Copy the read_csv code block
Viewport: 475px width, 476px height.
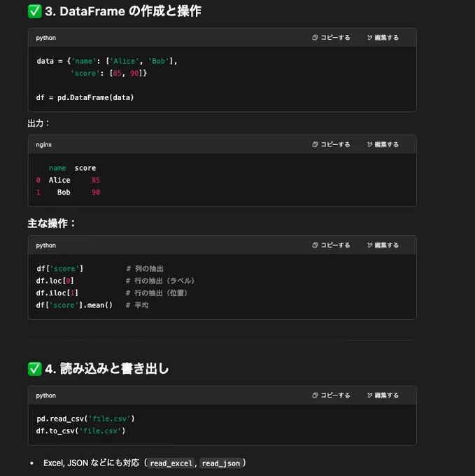(x=331, y=395)
